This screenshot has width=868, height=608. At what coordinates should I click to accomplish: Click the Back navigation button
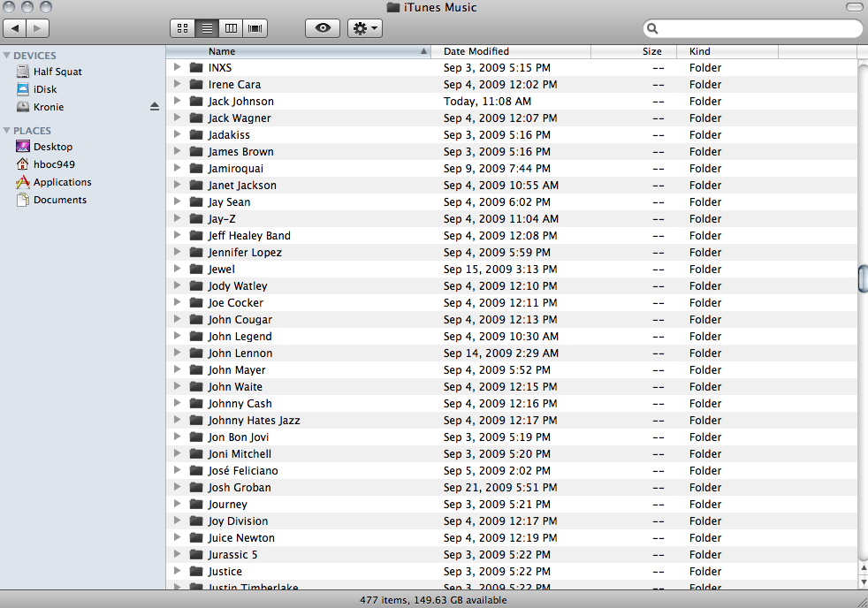[x=14, y=27]
